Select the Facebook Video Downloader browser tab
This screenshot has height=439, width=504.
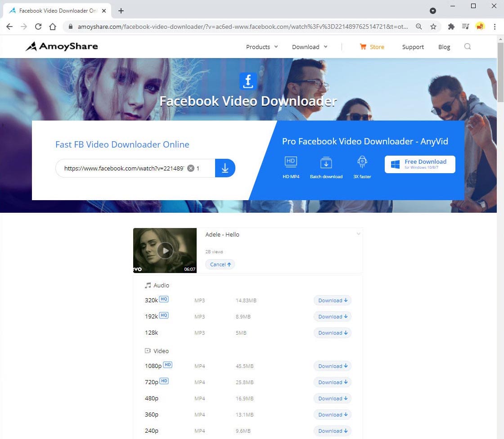(57, 11)
